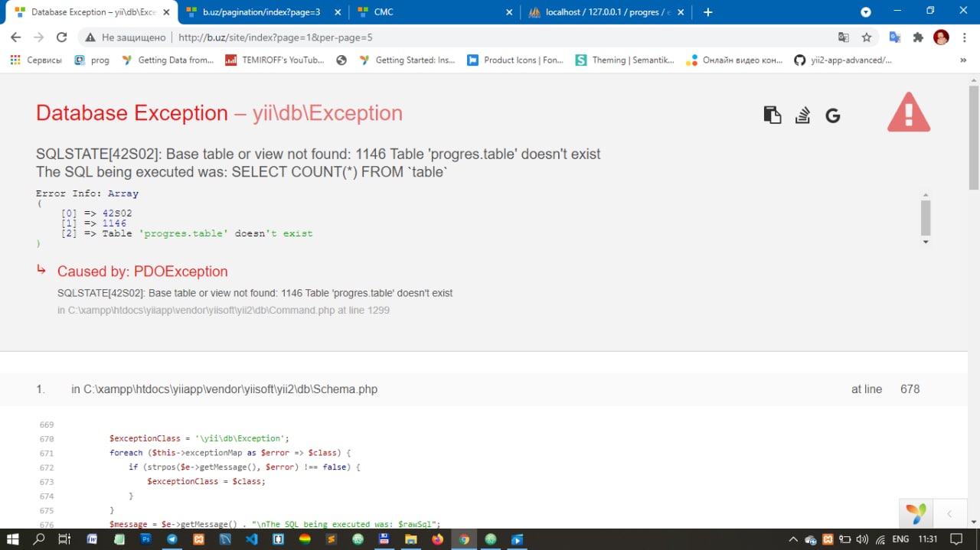
Task: Open the 'Онлайн видео кон...' bookmark
Action: (734, 60)
